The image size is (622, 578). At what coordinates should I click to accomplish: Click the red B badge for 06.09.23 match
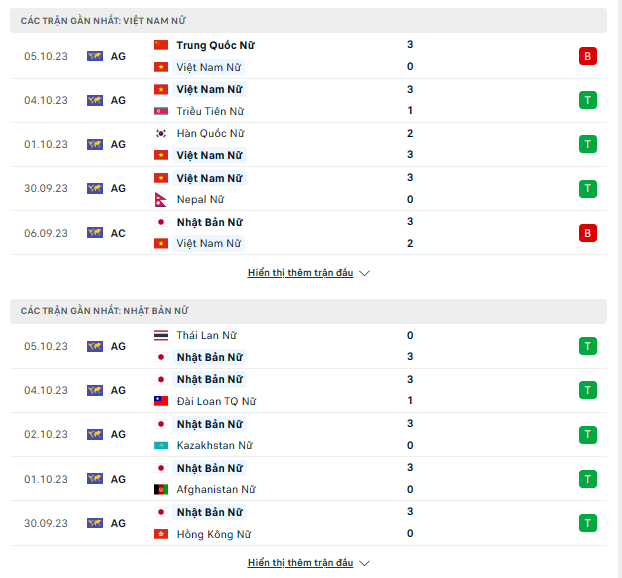click(587, 232)
